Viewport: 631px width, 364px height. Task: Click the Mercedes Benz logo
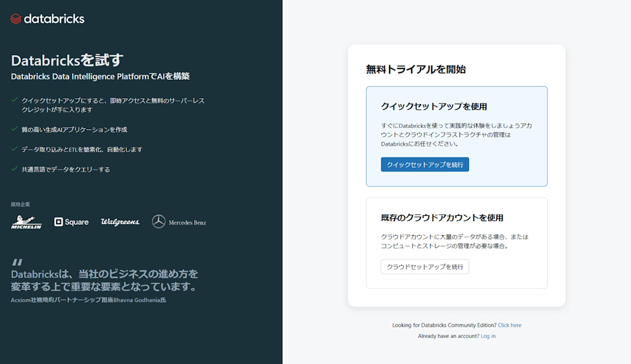point(179,222)
